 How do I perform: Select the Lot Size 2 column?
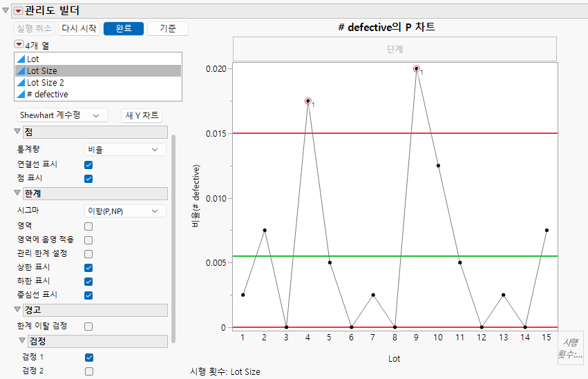[98, 82]
